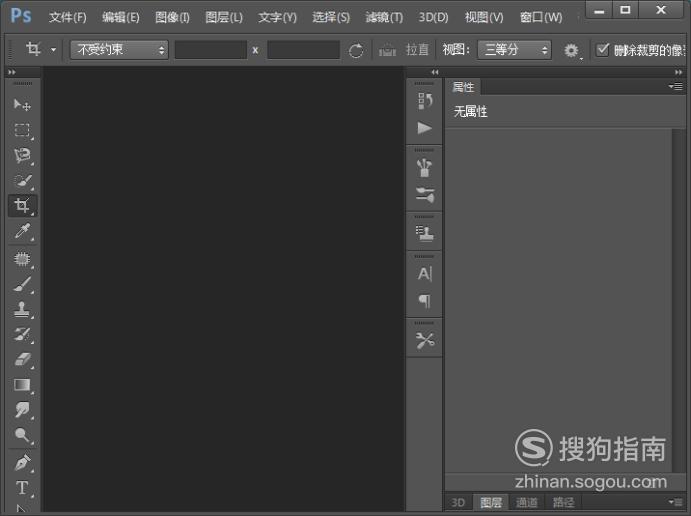
Task: Collapse the properties panel dock arrows
Action: (x=678, y=72)
